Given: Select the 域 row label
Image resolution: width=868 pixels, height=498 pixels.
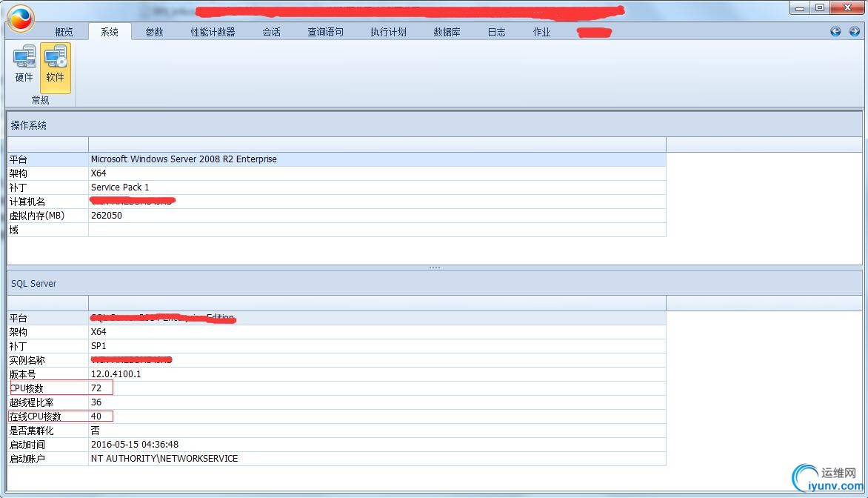Looking at the screenshot, I should pos(14,230).
